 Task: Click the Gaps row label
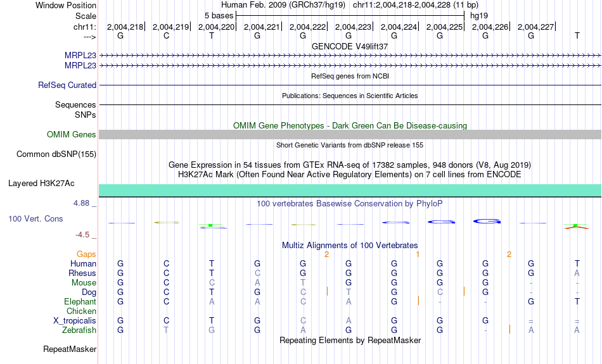tap(86, 254)
